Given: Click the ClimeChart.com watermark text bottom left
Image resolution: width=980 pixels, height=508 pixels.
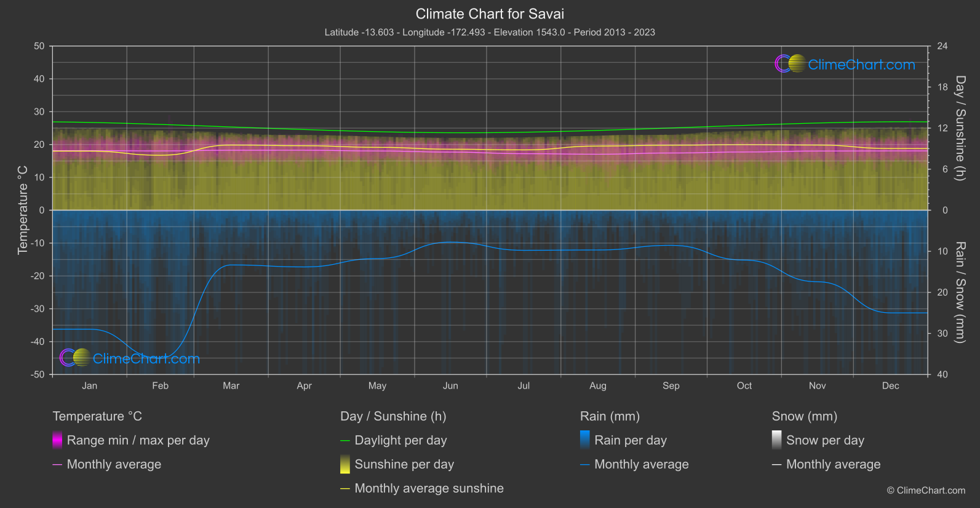Looking at the screenshot, I should pyautogui.click(x=146, y=358).
